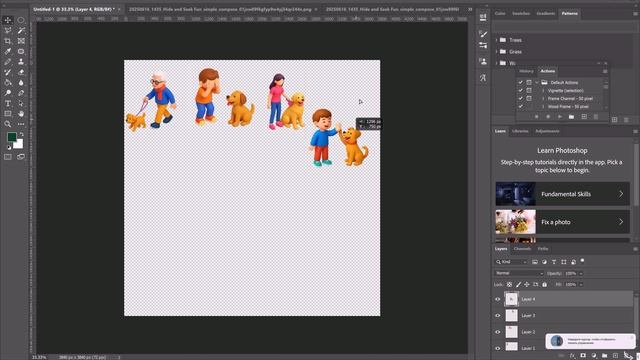Reset default foreground and background colors

click(x=9, y=147)
